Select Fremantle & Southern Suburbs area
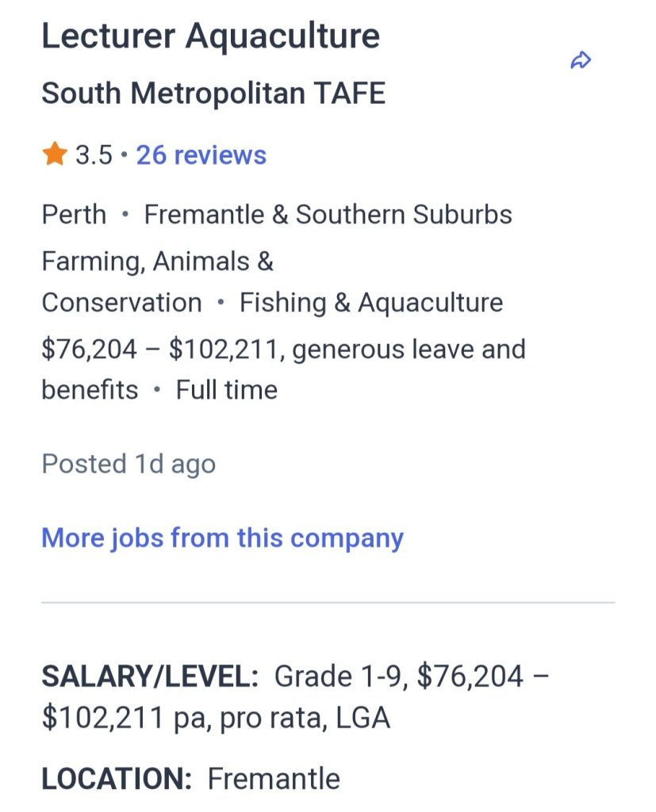The image size is (656, 812). [328, 215]
